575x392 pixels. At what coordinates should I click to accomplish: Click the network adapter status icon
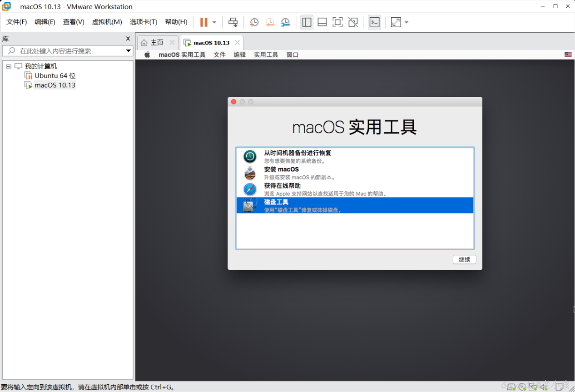(x=533, y=387)
